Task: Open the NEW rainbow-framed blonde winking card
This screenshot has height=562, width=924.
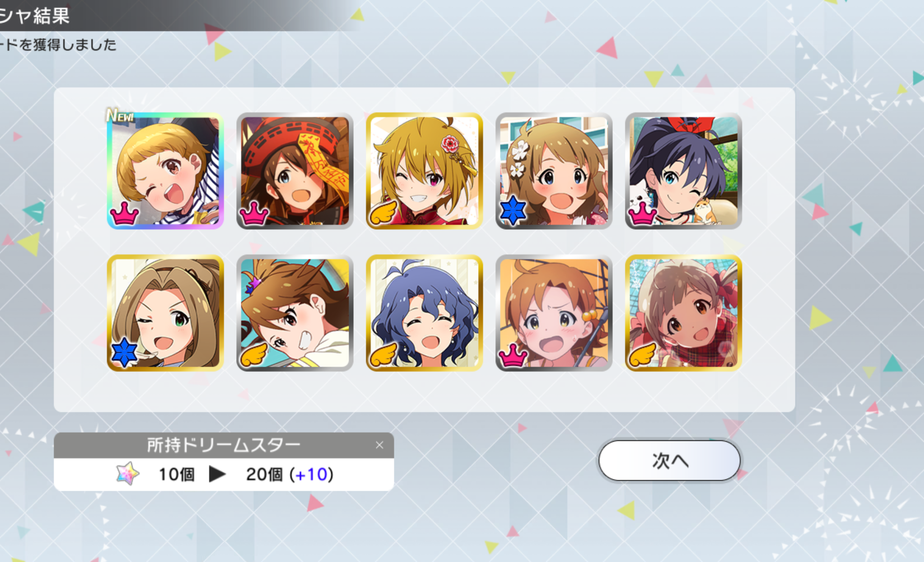Action: click(x=165, y=171)
